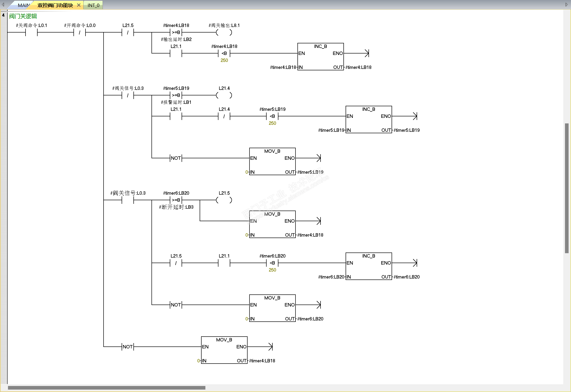Select the INC_B box for timer4:LB18
The width and height of the screenshot is (571, 392).
320,57
